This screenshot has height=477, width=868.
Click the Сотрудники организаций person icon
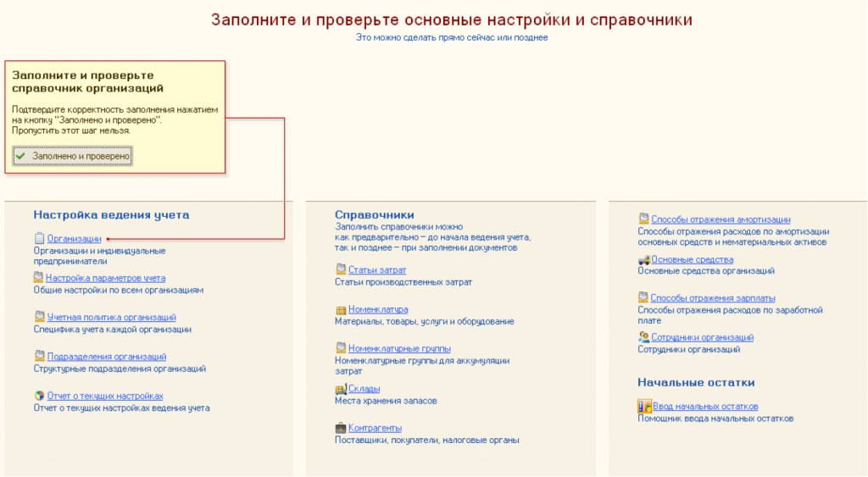[644, 337]
